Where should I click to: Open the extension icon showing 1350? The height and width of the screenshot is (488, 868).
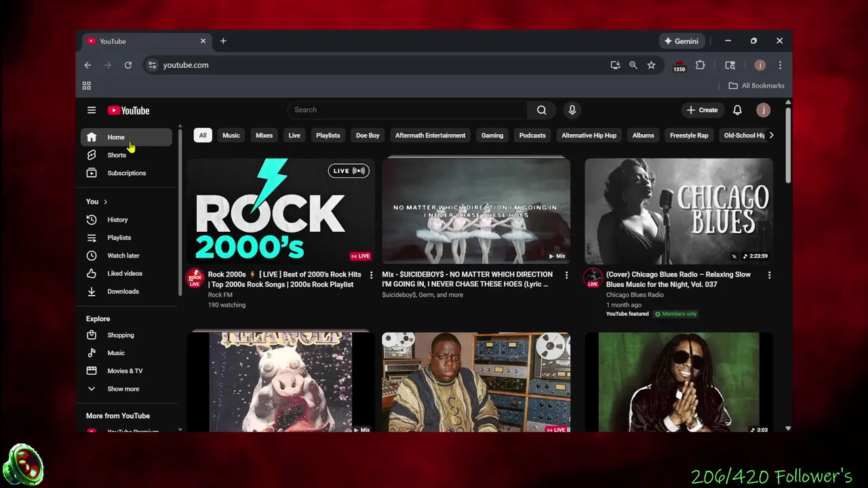pyautogui.click(x=679, y=65)
